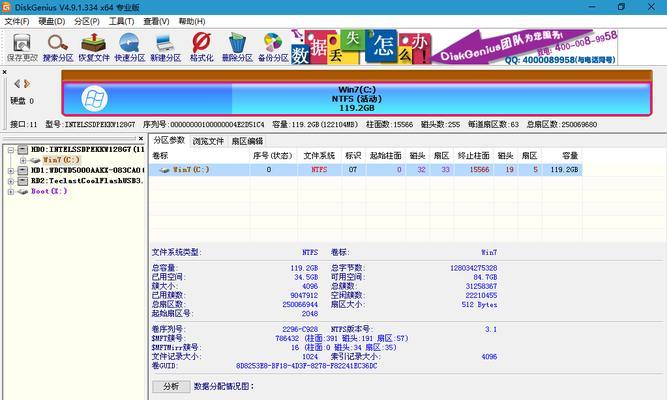Switch to the 分区参数 tab
Screen dimensions: 667x400
point(169,140)
